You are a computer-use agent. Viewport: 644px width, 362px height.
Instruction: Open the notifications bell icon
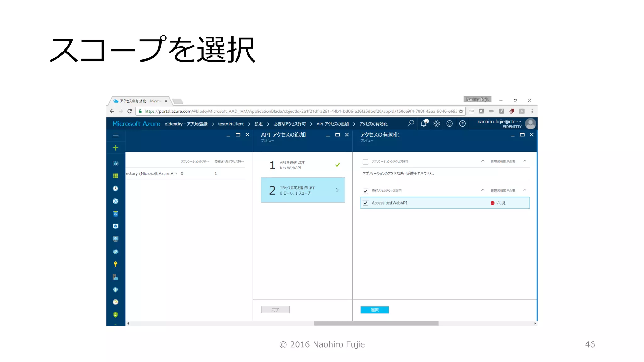(424, 123)
